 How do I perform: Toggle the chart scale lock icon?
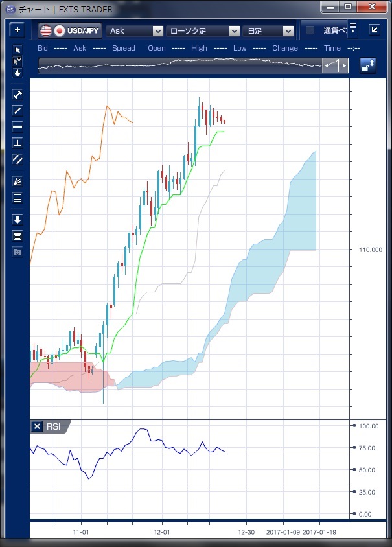tap(368, 65)
